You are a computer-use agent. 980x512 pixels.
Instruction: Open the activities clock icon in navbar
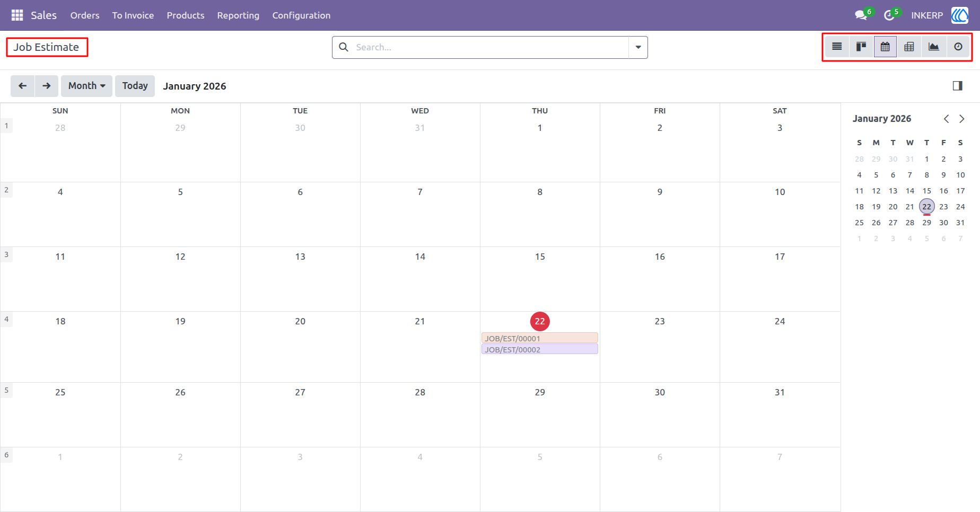click(889, 15)
